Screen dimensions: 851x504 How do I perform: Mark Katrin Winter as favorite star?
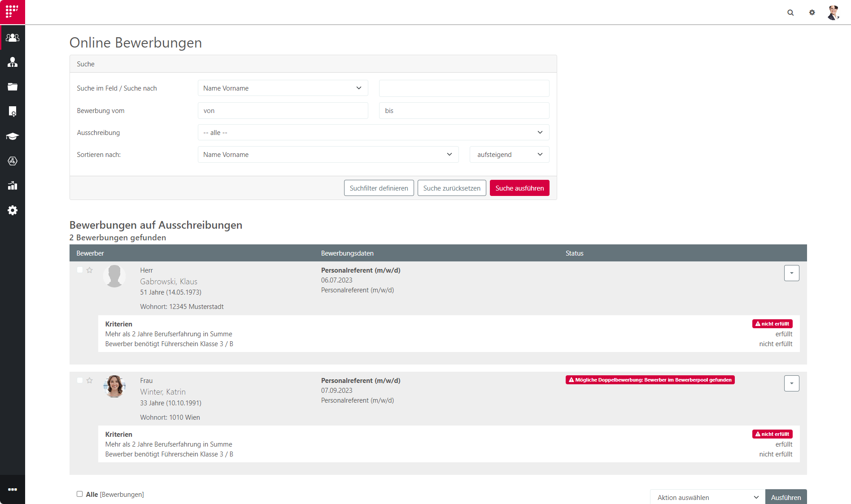90,380
